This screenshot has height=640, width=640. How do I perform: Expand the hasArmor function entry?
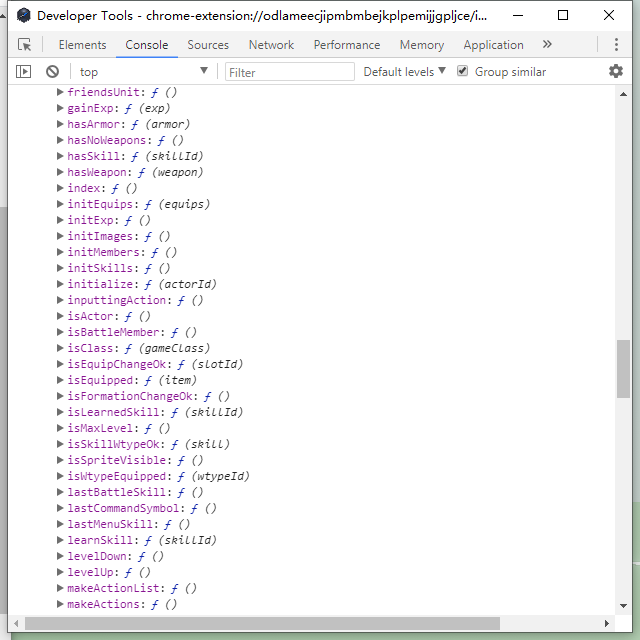click(60, 124)
